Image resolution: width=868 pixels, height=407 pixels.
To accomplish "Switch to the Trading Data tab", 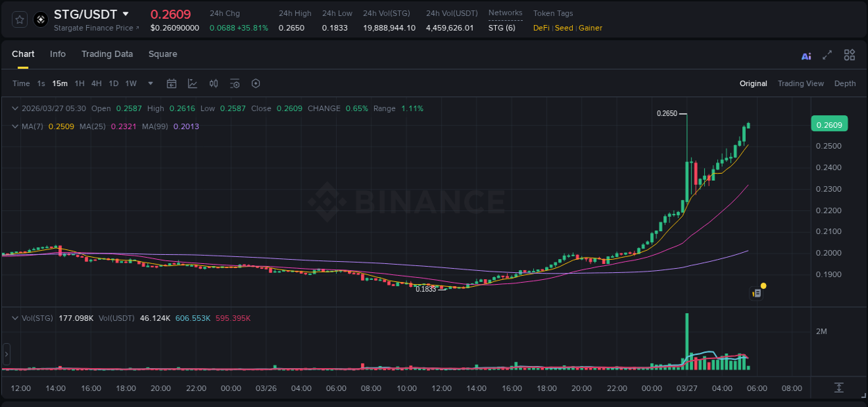I will (x=107, y=54).
